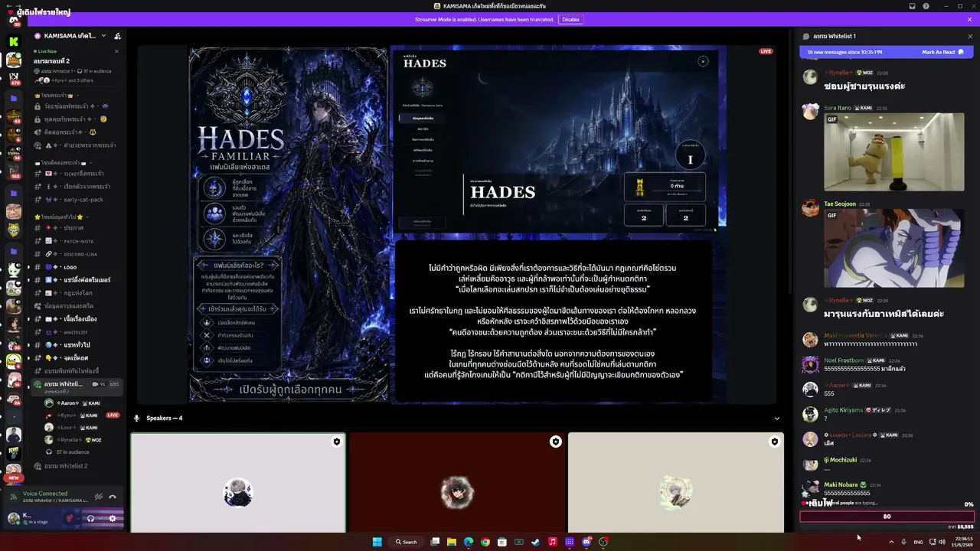Close the Streamer Mode notification banner
This screenshot has width=980, height=551.
(x=970, y=19)
